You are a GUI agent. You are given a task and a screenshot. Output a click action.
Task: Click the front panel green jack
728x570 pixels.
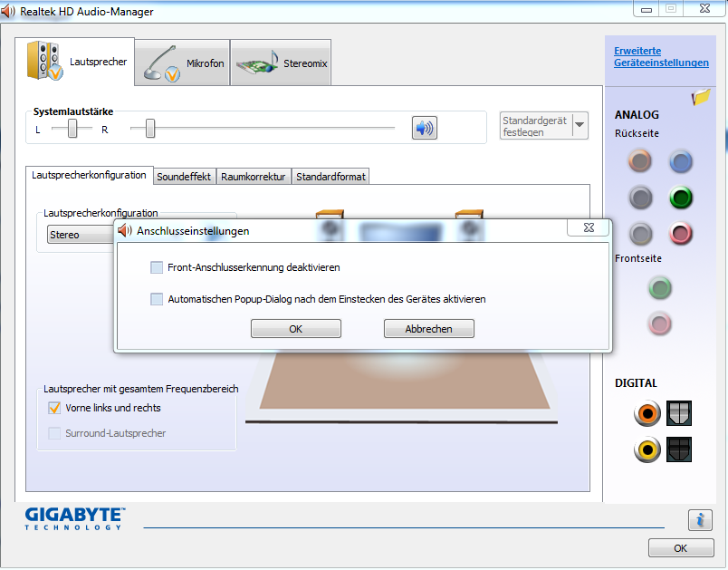point(660,288)
